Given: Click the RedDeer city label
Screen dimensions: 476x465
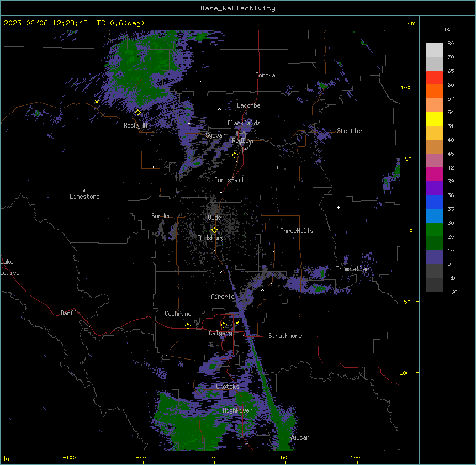Looking at the screenshot, I should click(243, 141).
